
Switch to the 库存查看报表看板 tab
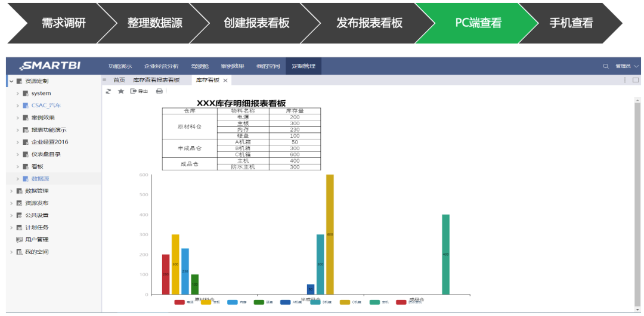tap(156, 80)
